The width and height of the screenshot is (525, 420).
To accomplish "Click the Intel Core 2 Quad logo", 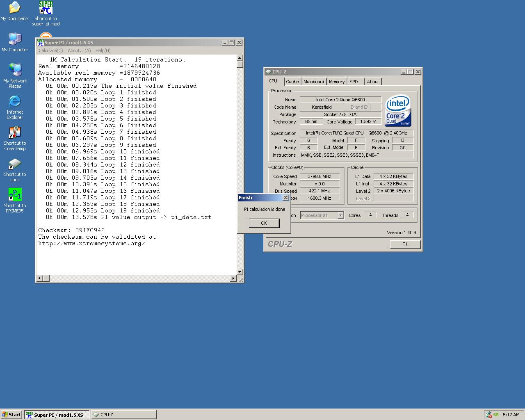I will (x=398, y=111).
